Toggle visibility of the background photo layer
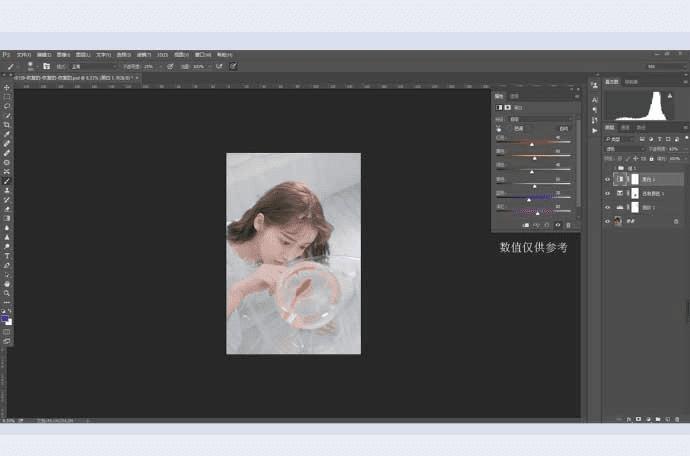The width and height of the screenshot is (690, 456). (607, 220)
